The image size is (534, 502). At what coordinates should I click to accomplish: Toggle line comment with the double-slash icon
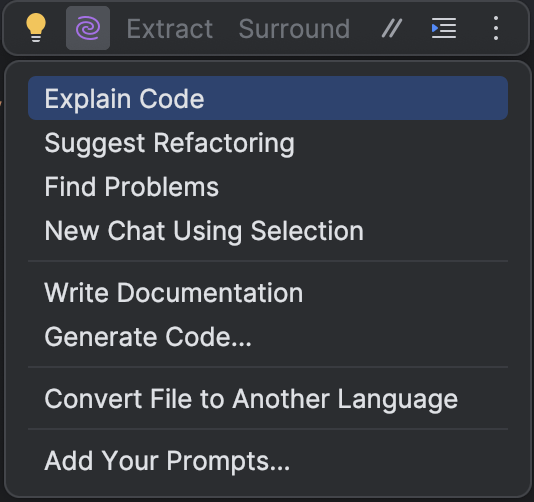coord(392,28)
